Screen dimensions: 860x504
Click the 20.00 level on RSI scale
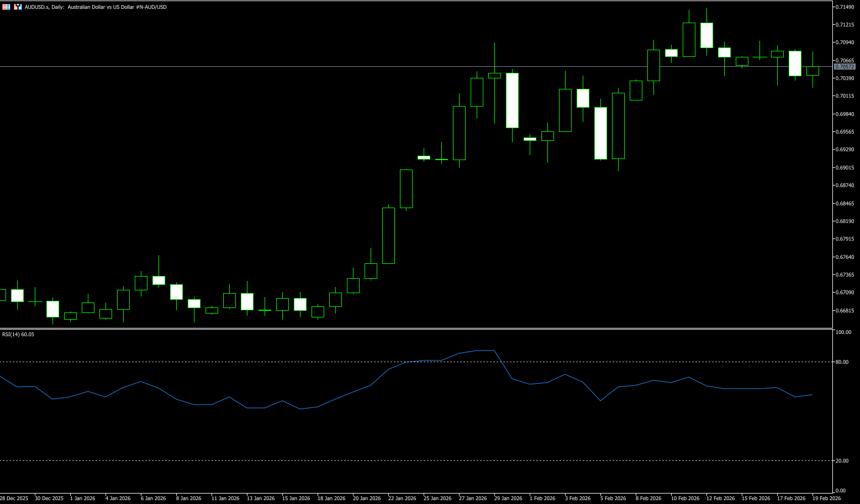[843, 461]
